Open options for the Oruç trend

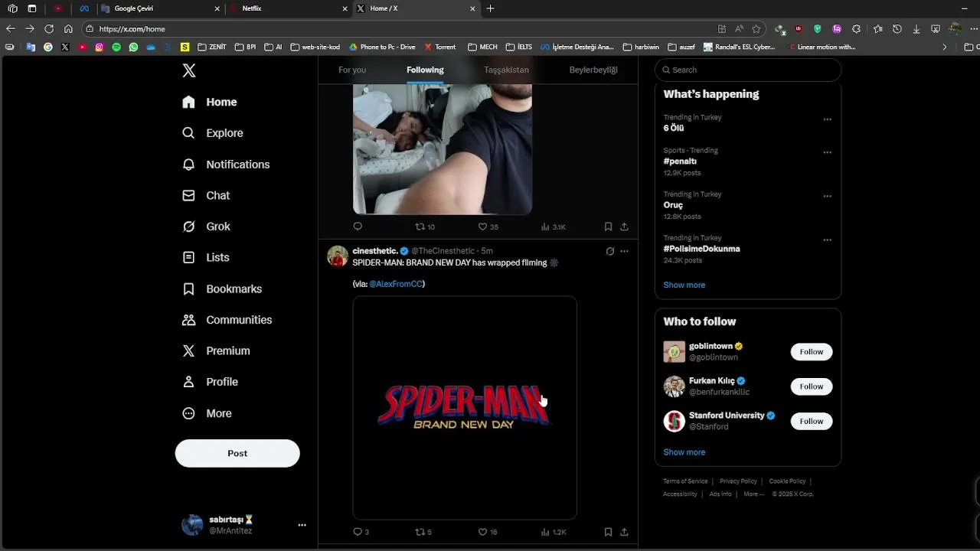(x=827, y=196)
